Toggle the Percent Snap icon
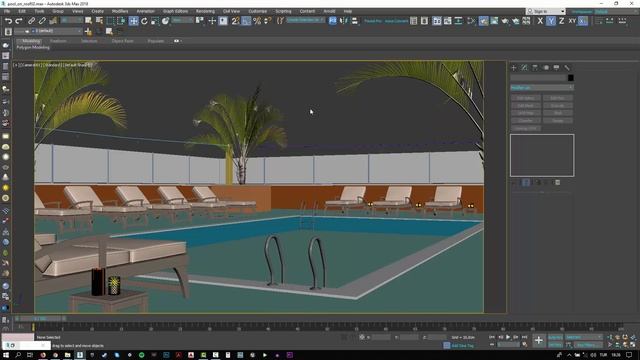640x360 pixels. (x=257, y=21)
